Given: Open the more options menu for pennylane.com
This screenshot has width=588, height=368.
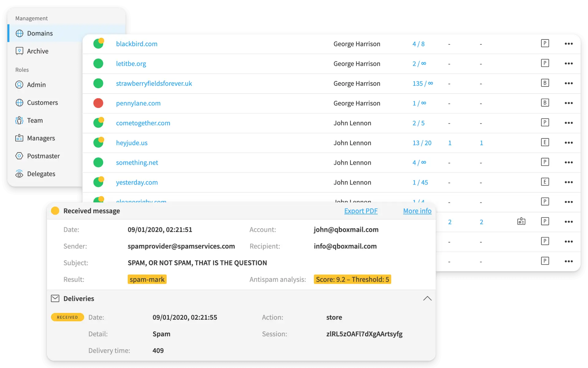Looking at the screenshot, I should click(x=568, y=103).
